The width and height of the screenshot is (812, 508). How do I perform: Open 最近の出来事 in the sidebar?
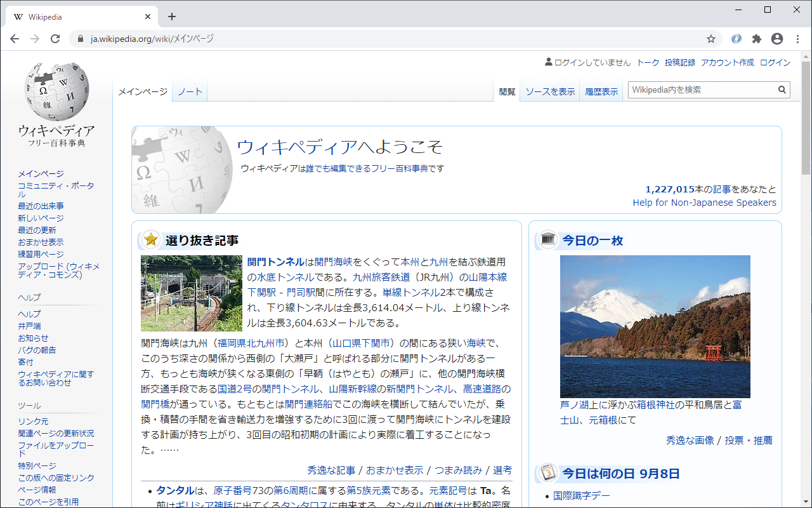pyautogui.click(x=41, y=206)
